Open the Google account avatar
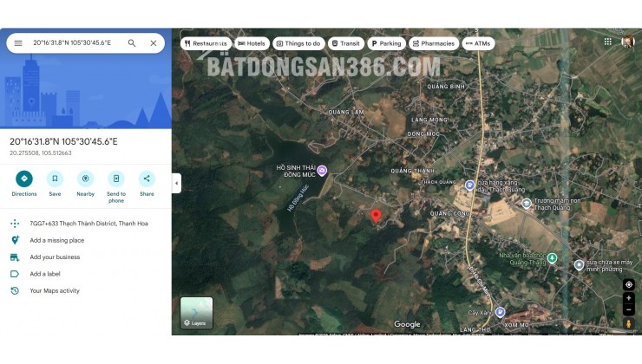Image resolution: width=642 pixels, height=364 pixels. coord(627,42)
